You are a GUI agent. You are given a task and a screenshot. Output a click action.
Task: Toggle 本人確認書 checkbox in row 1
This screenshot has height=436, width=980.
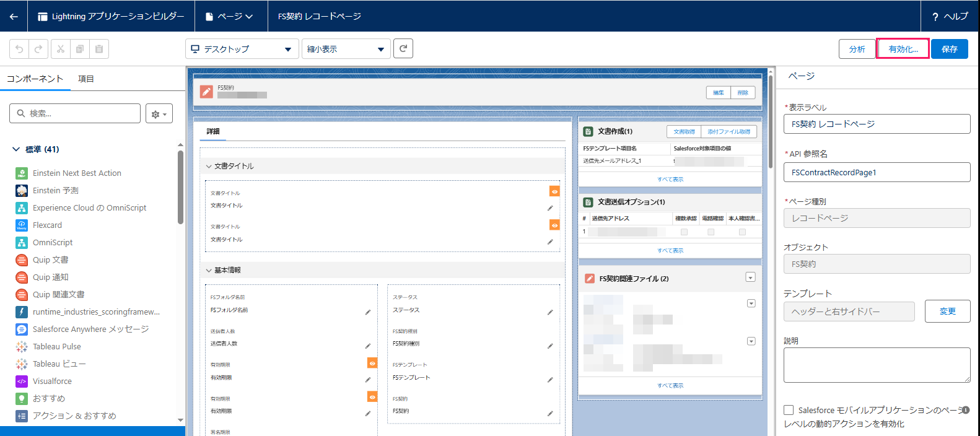pos(742,232)
